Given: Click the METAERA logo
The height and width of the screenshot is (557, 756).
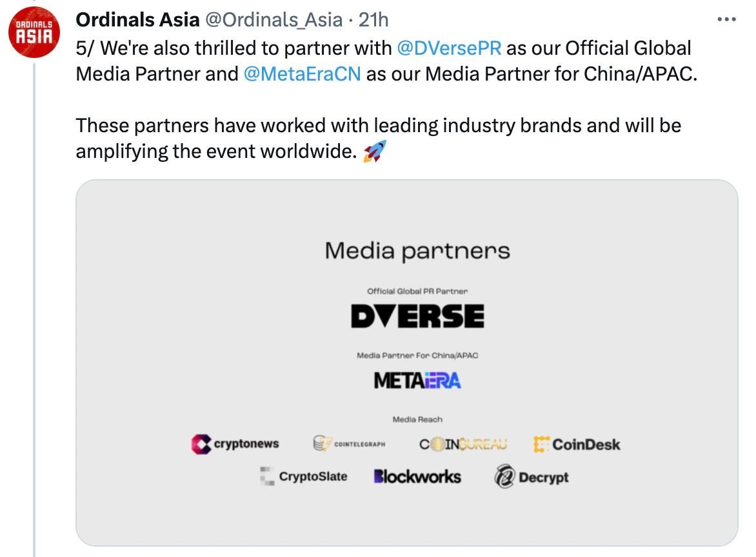Looking at the screenshot, I should (x=417, y=381).
